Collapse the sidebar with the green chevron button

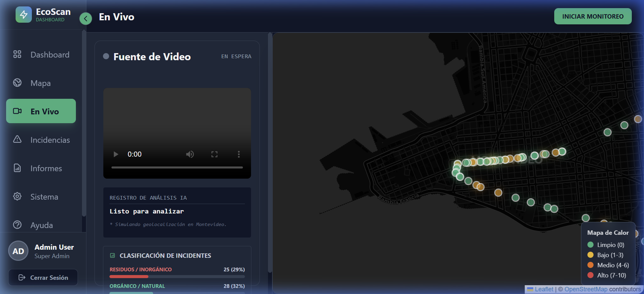[x=86, y=19]
